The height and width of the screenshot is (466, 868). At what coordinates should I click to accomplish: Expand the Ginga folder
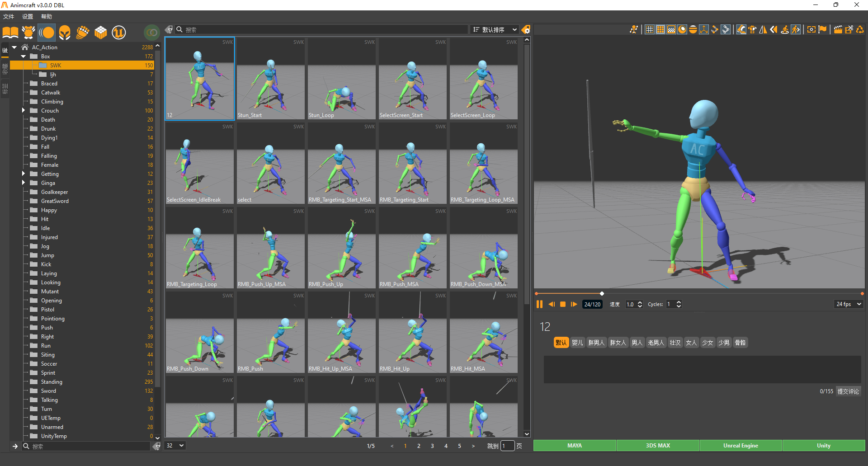coord(24,183)
